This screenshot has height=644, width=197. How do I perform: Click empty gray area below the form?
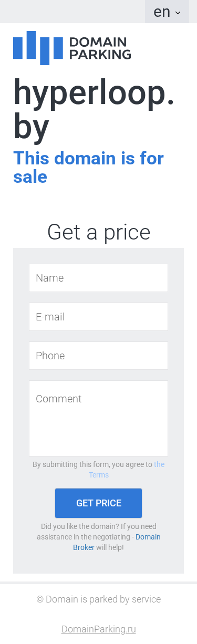98,563
